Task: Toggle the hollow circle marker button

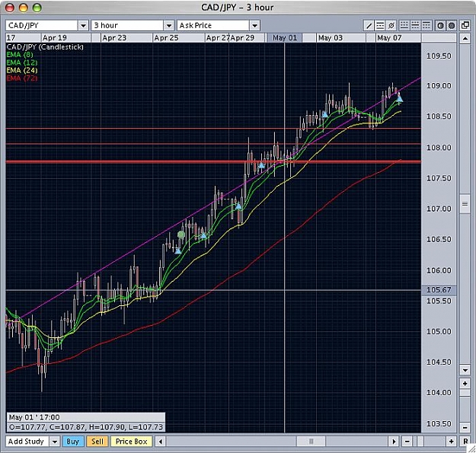Action: coord(440,25)
